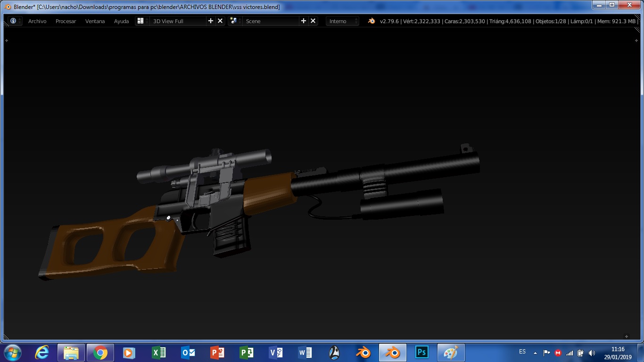Image resolution: width=644 pixels, height=362 pixels.
Task: Open the Interno render engine dropdown
Action: 343,21
